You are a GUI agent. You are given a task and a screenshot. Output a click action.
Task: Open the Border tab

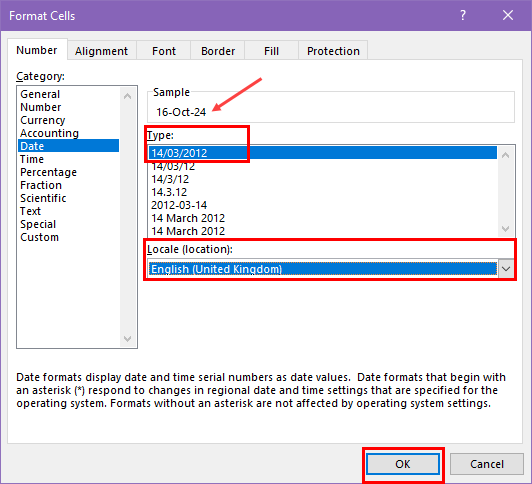click(218, 51)
